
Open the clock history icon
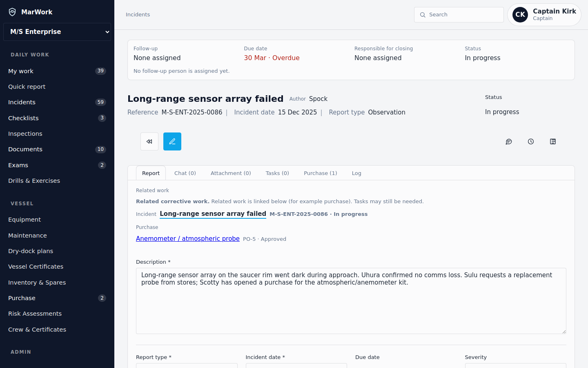point(531,141)
